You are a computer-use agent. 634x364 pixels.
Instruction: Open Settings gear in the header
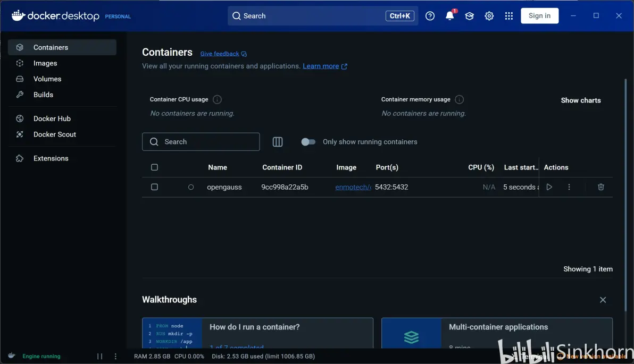[489, 16]
